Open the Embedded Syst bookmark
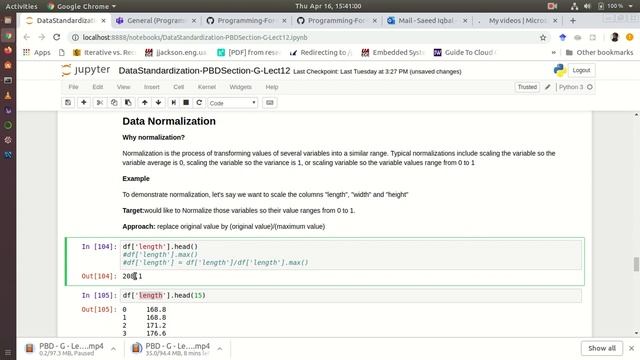Screen dimensions: 640x360 click(x=393, y=52)
